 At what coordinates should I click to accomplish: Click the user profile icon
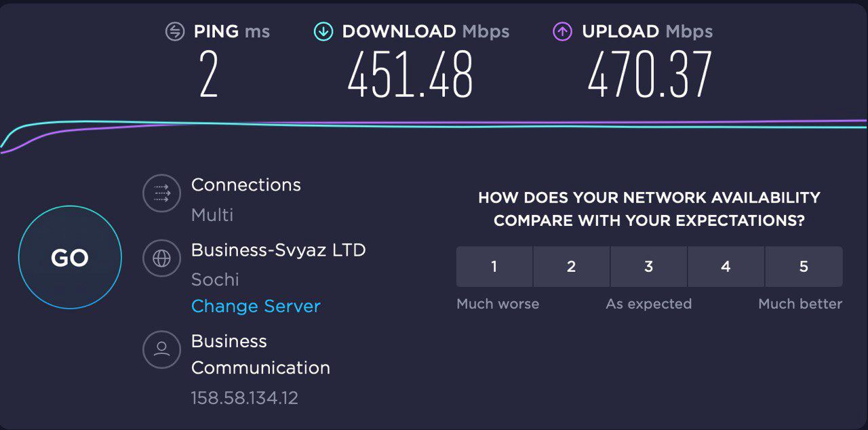pyautogui.click(x=161, y=349)
